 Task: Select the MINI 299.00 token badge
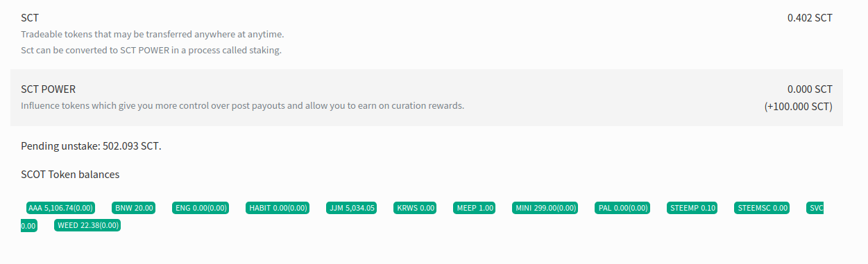(545, 208)
